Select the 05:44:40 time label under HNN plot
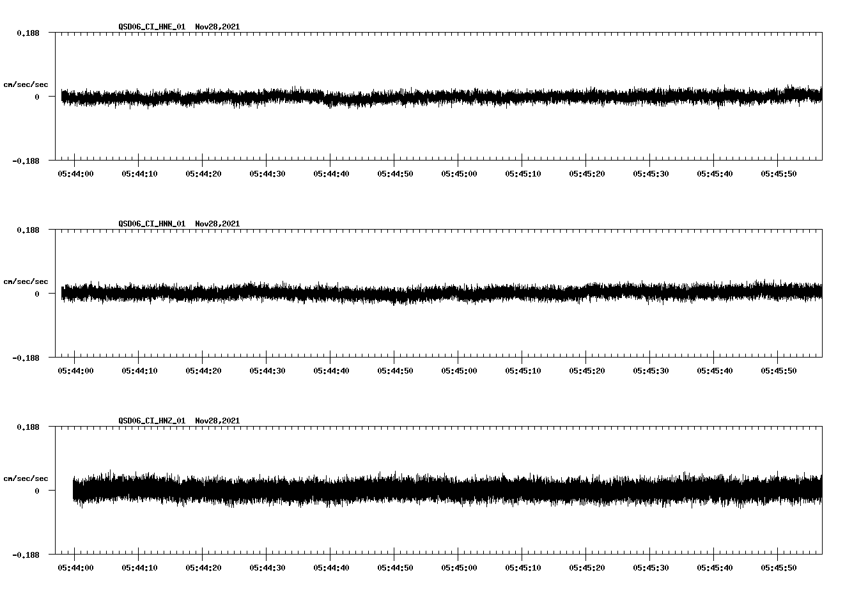Screen dimensions: 868x591 331,371
